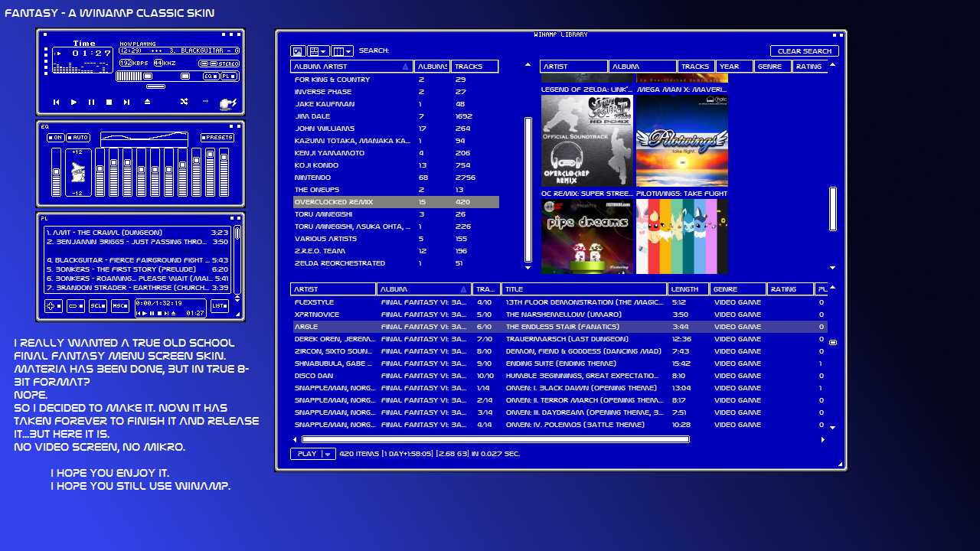Open the library pane layout dropdown

pos(318,51)
